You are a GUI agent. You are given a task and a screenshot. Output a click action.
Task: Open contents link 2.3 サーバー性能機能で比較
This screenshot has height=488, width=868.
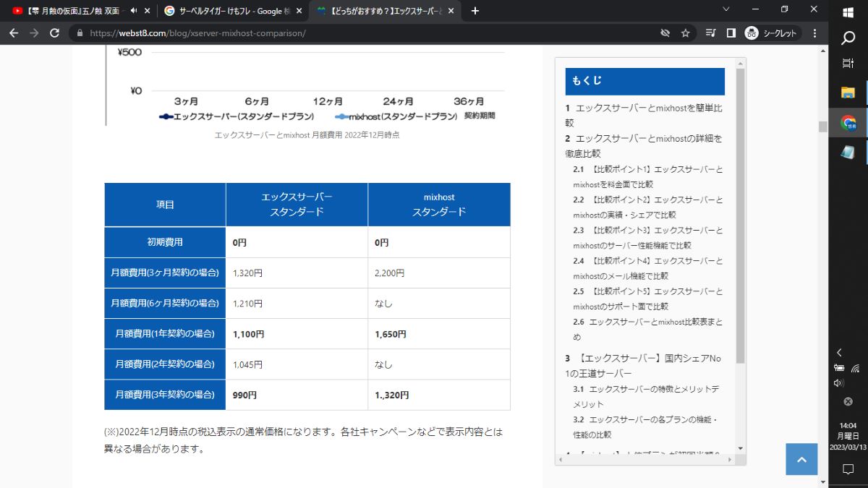648,238
